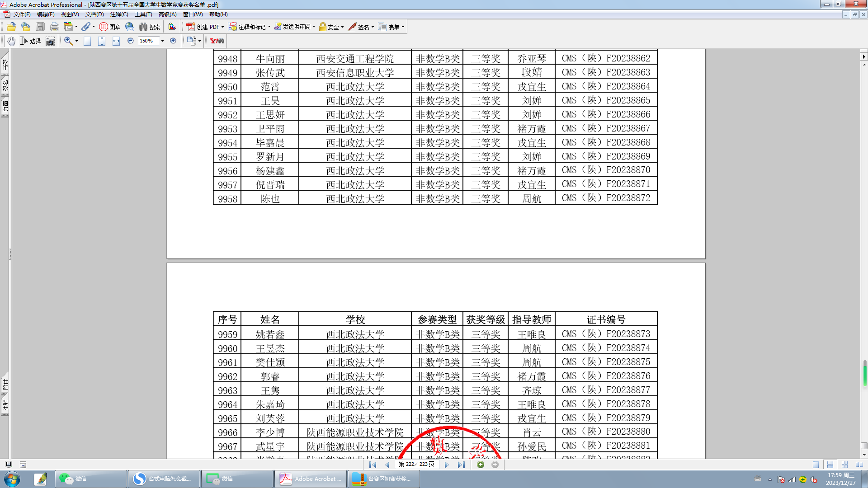Expand the 创建 PDF dropdown
Image resolution: width=868 pixels, height=488 pixels.
click(222, 27)
